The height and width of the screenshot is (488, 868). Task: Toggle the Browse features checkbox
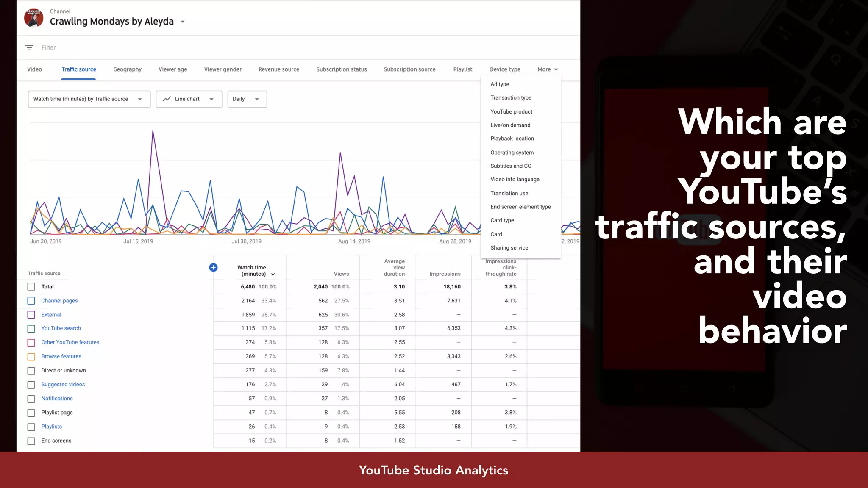[x=31, y=357]
